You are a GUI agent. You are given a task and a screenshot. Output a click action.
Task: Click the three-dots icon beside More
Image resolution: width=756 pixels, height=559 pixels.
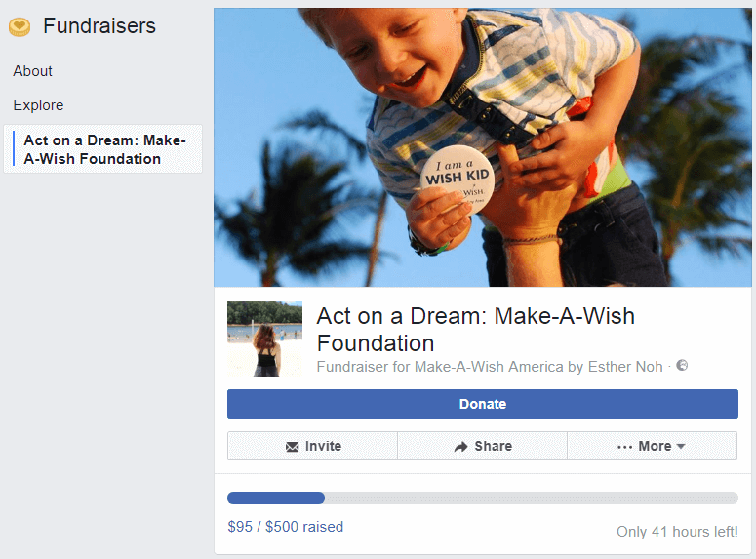tap(624, 447)
